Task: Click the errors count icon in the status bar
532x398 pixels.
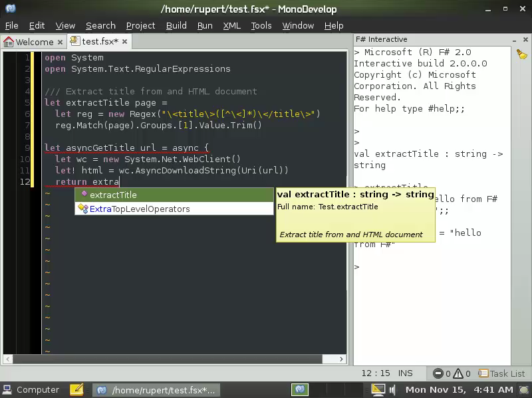Action: pos(438,373)
